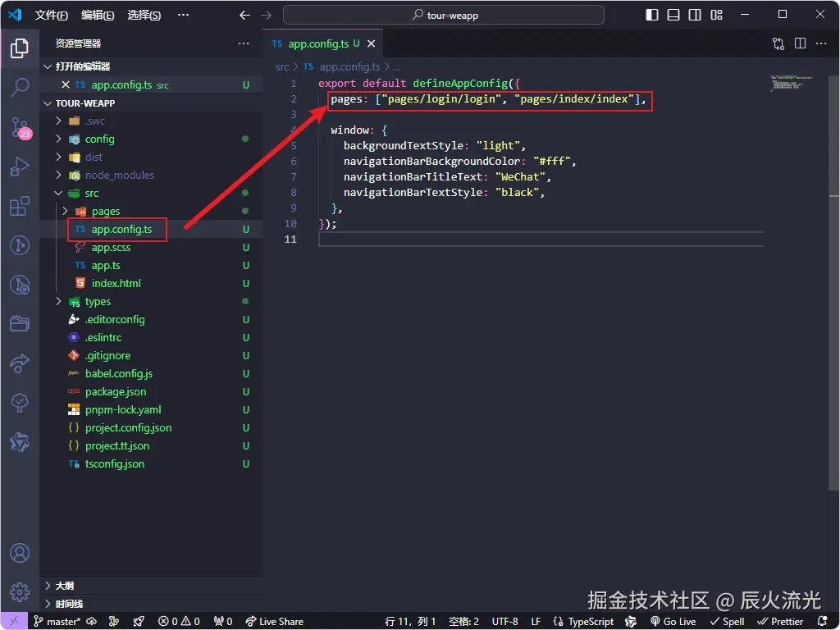Open Source Control view with 23 badge
Image resolution: width=840 pixels, height=630 pixels.
click(x=21, y=128)
